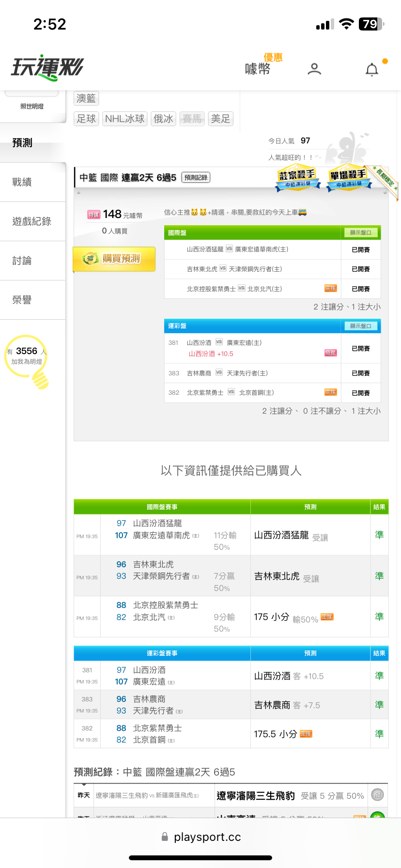401x868 pixels.
Task: Click the 免費 tag on match 381
Action: (x=330, y=353)
